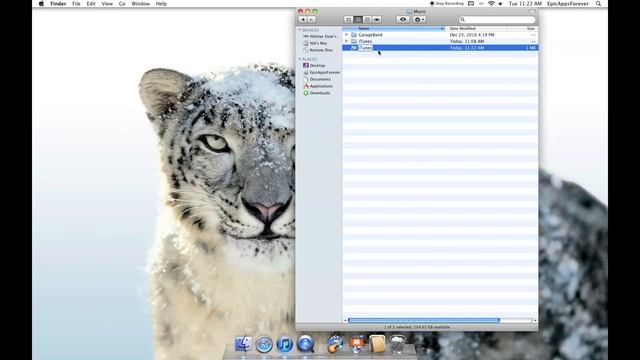Select the iTunes folder modified 11:08 AM
Screen dimensions: 640x360
(440, 42)
